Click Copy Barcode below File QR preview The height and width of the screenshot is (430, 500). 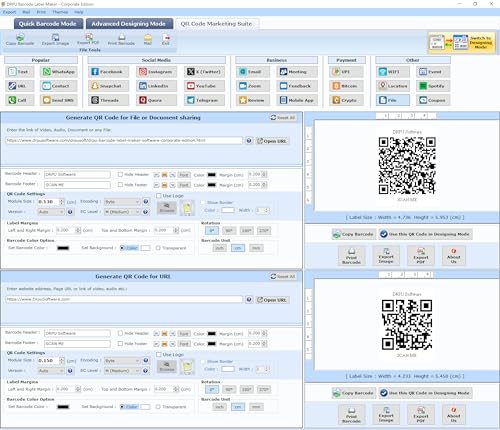click(354, 234)
